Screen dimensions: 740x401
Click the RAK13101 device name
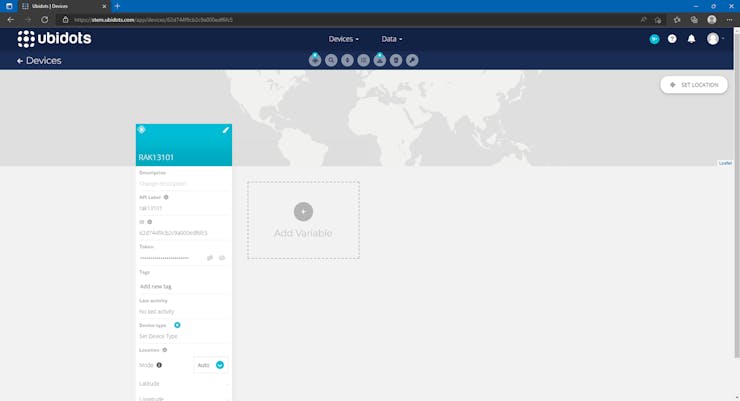(x=156, y=157)
